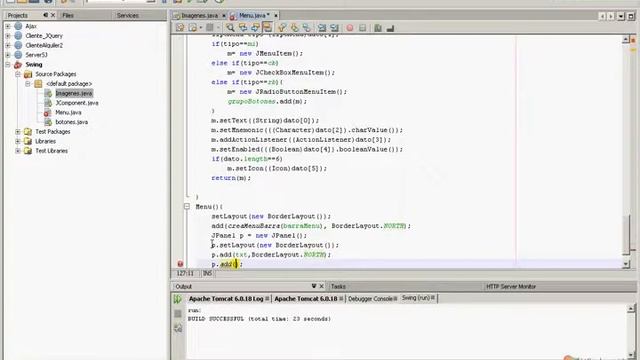Expand the Cliente_JQuery project node

coord(8,36)
